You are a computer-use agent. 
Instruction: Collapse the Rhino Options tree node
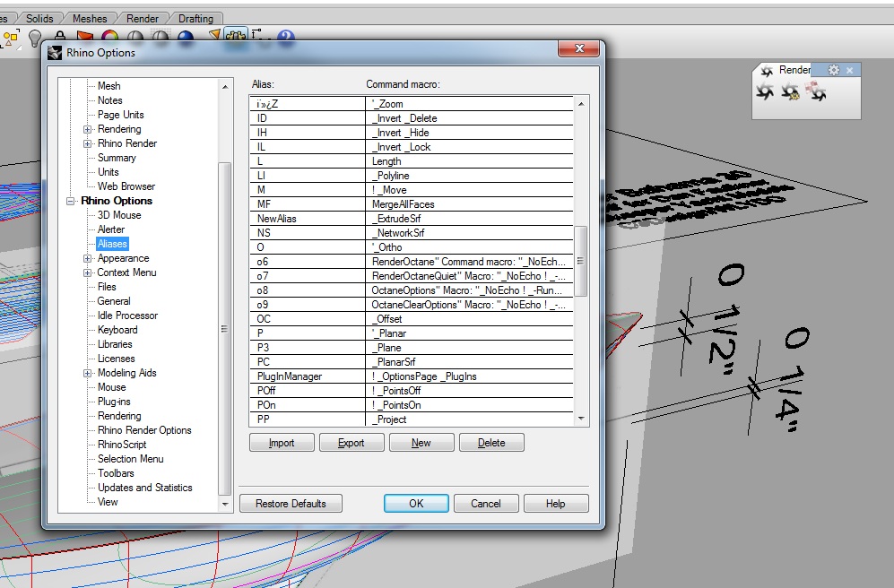[71, 201]
